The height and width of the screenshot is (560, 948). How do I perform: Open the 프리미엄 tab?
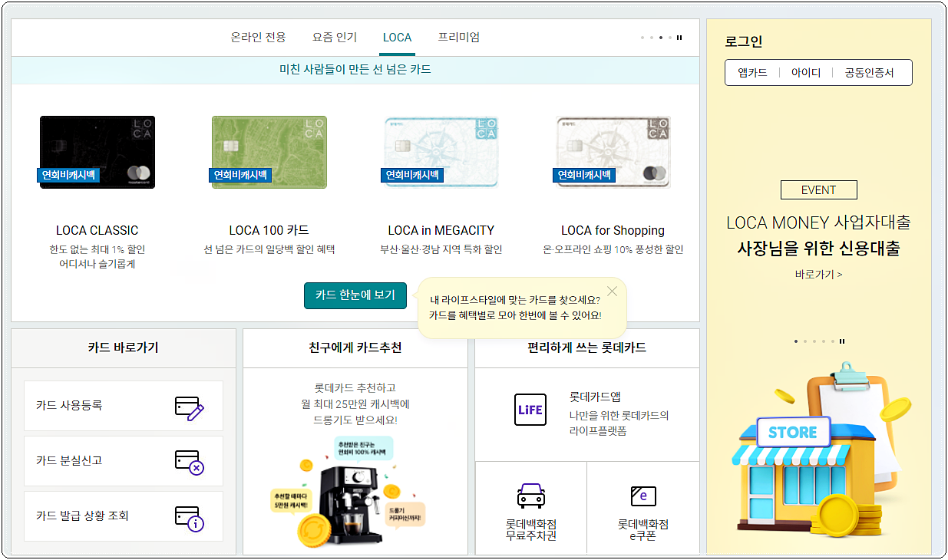[x=459, y=37]
